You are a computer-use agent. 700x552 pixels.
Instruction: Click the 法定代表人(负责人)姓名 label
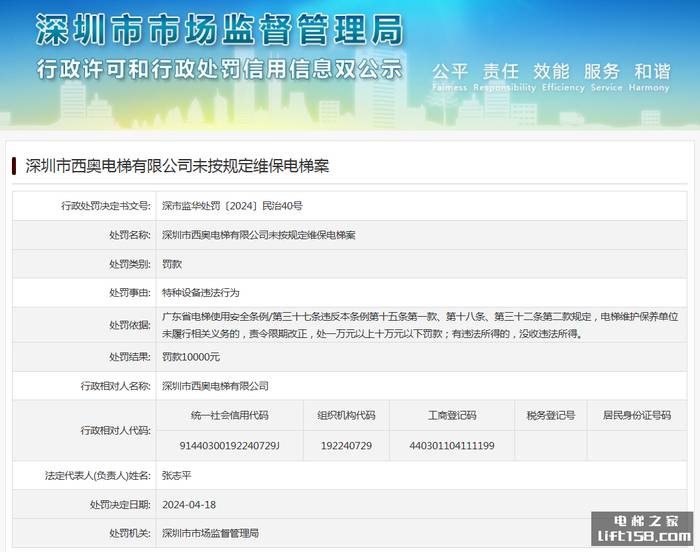coord(97,476)
